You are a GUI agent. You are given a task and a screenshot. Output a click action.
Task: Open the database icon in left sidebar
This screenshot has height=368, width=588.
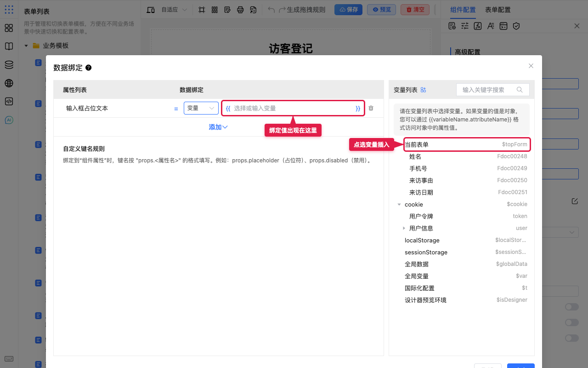9,65
